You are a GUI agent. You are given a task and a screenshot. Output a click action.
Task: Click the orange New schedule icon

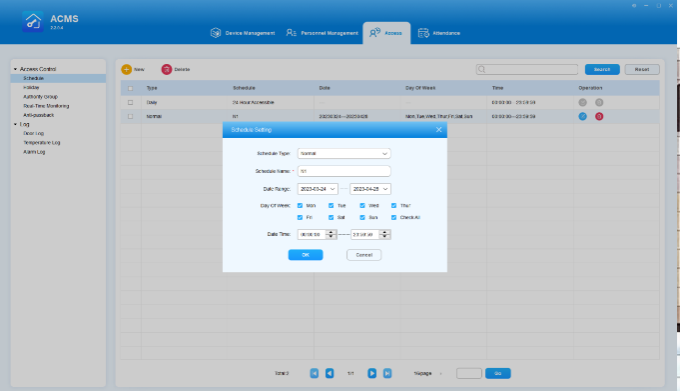point(126,69)
